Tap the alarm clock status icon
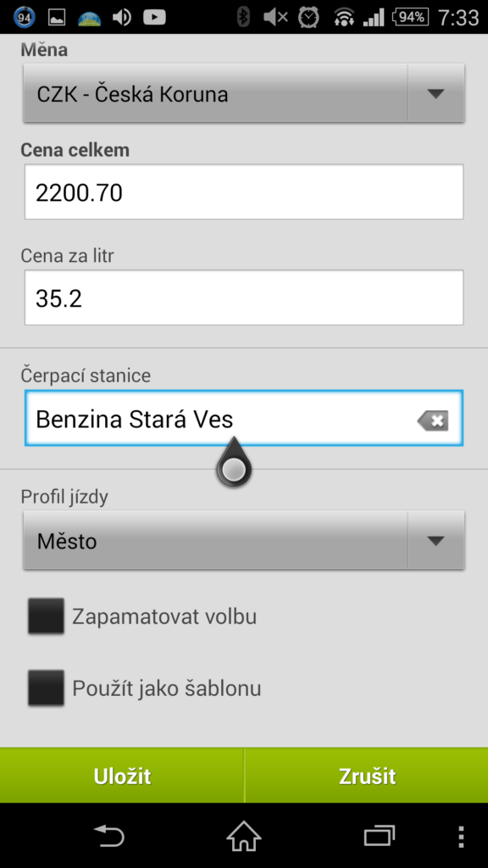 coord(308,17)
